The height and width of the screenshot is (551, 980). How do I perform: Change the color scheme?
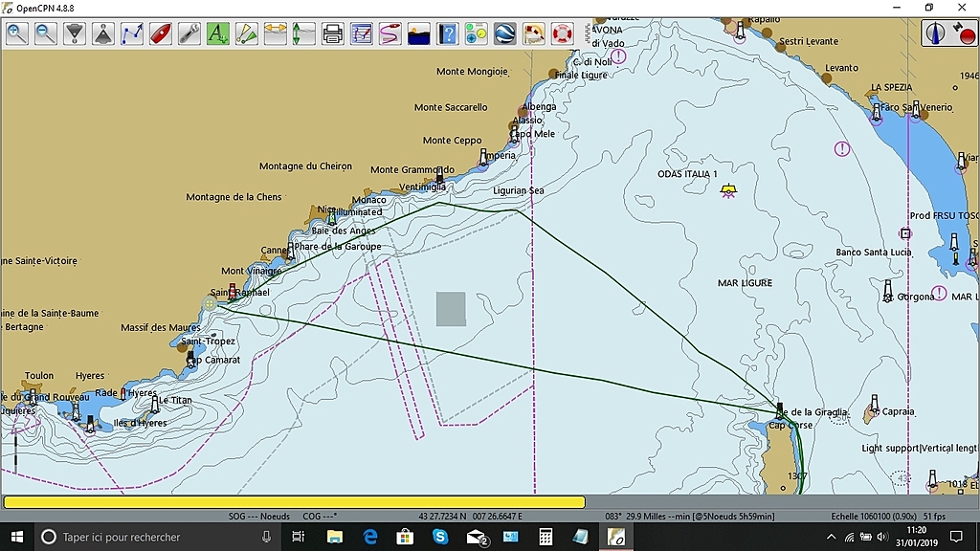pos(419,33)
